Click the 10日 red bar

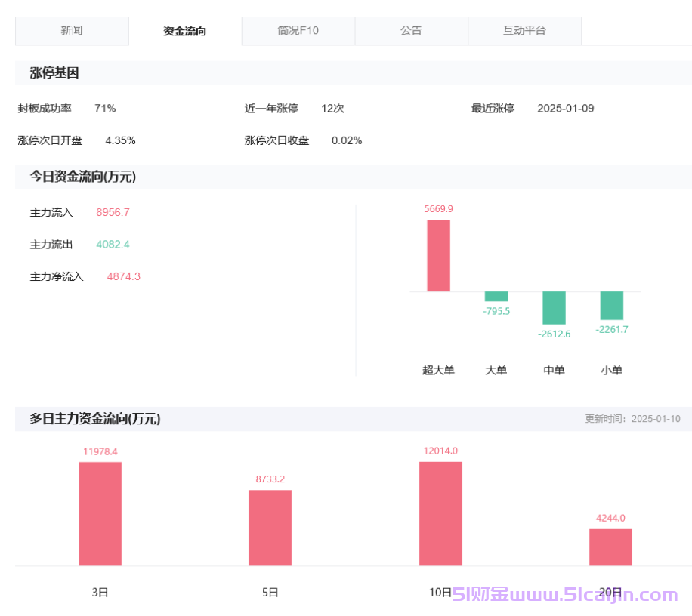pos(440,513)
